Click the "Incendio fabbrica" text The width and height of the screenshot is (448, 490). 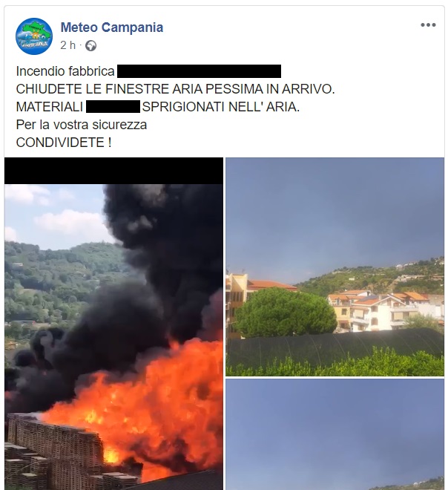[65, 71]
